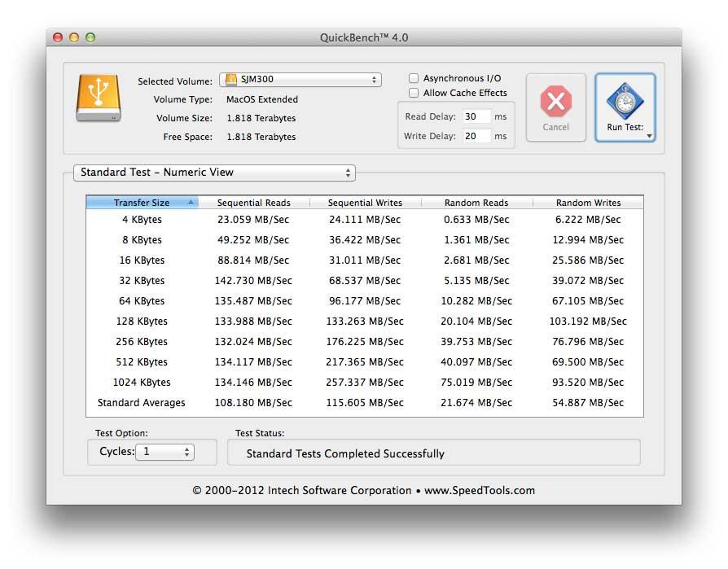Click the 75.019 MB/Sec cell
The width and height of the screenshot is (728, 569).
pyautogui.click(x=476, y=383)
